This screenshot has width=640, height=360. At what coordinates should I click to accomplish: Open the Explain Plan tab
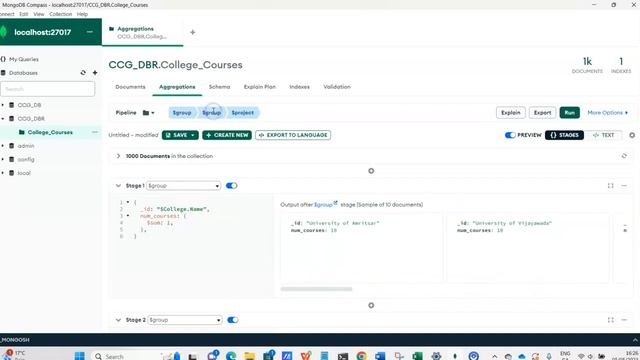260,87
